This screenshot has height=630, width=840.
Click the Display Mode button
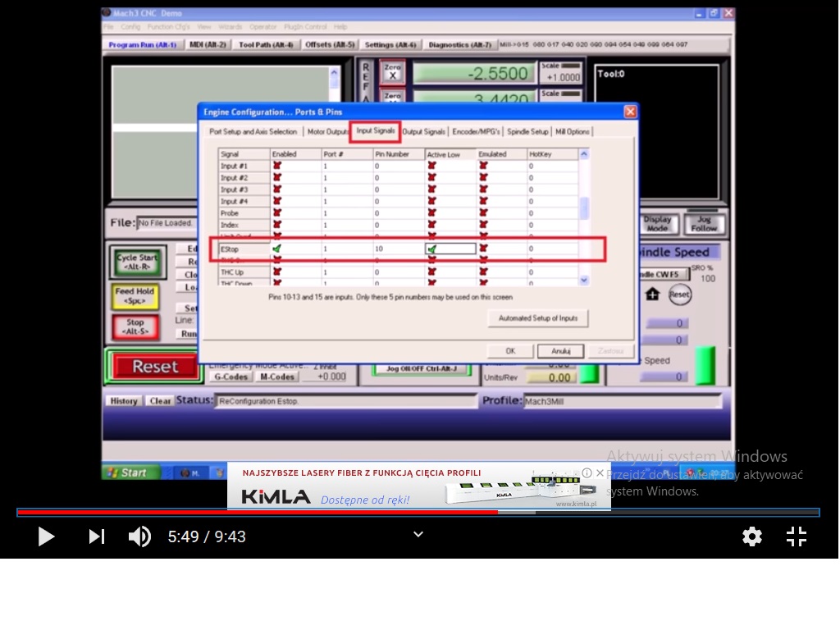pos(657,224)
